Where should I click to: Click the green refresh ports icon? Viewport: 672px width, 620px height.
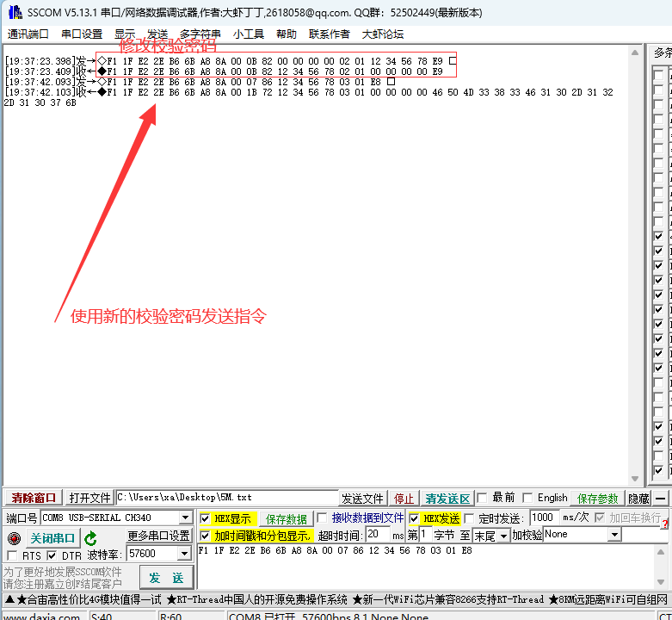tap(90, 538)
